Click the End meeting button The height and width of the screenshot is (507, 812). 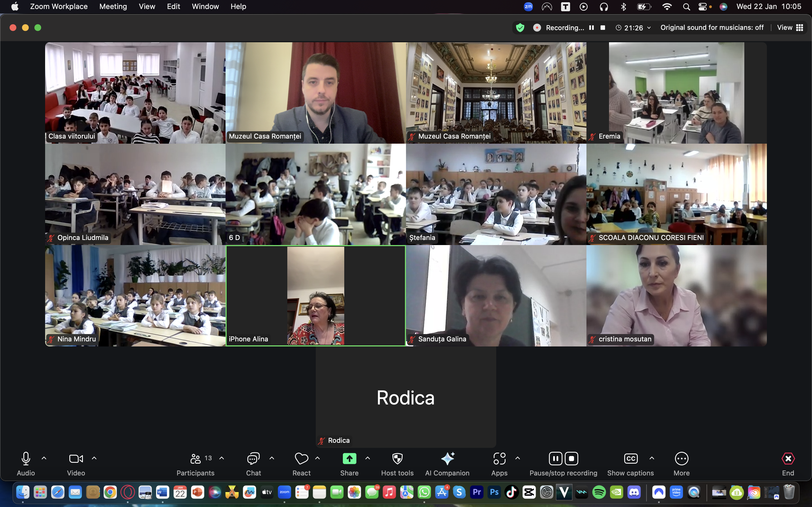pos(788,459)
